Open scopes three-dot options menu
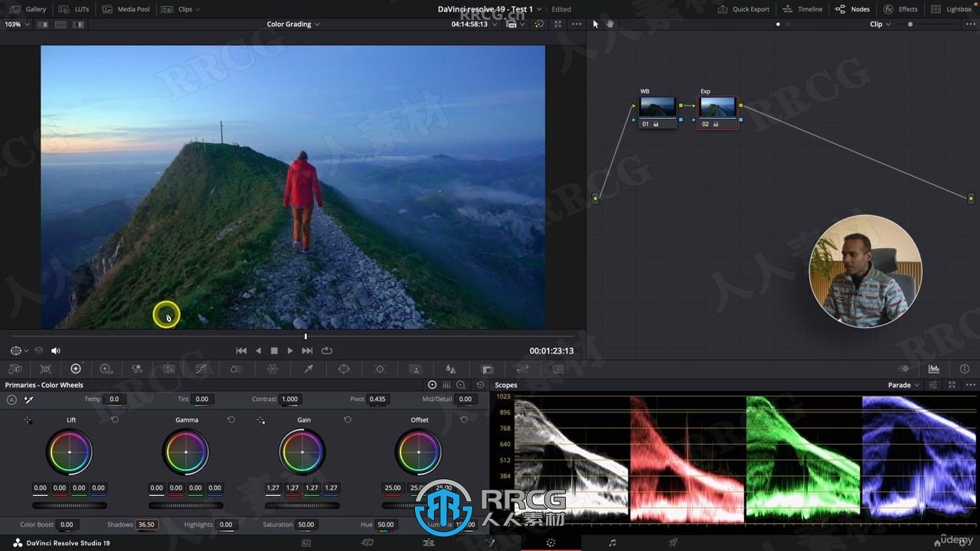This screenshot has height=551, width=980. point(970,385)
